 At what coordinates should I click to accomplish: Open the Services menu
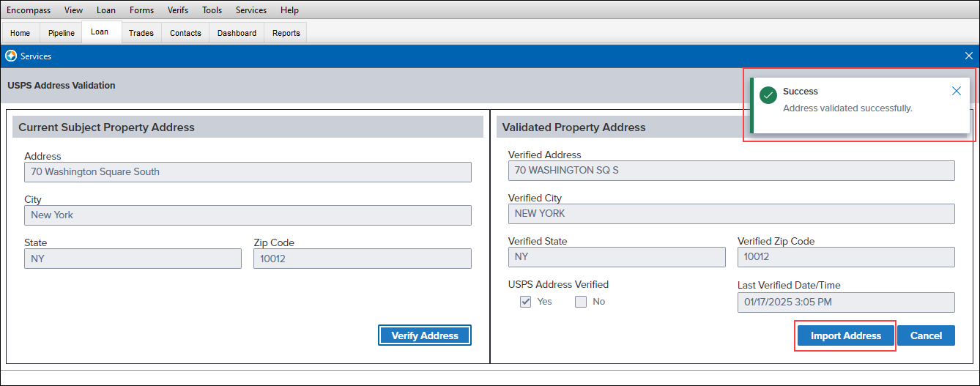(x=251, y=10)
